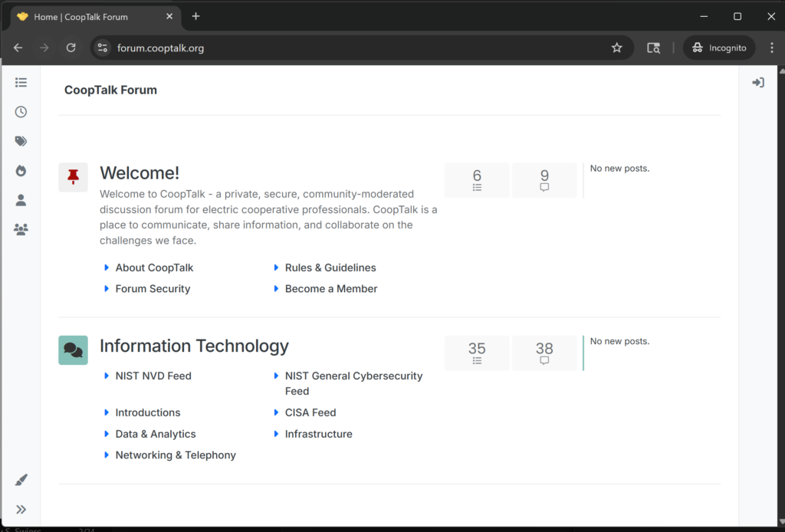
Task: Open the groups icon in sidebar
Action: (21, 229)
